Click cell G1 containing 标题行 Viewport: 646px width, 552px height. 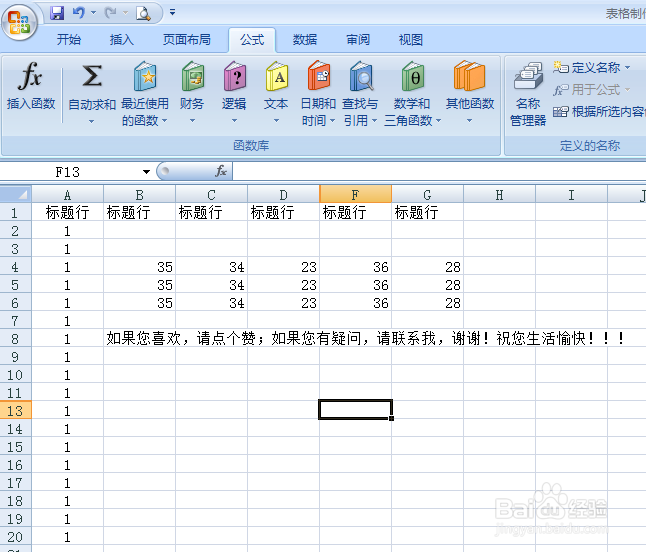pyautogui.click(x=427, y=213)
